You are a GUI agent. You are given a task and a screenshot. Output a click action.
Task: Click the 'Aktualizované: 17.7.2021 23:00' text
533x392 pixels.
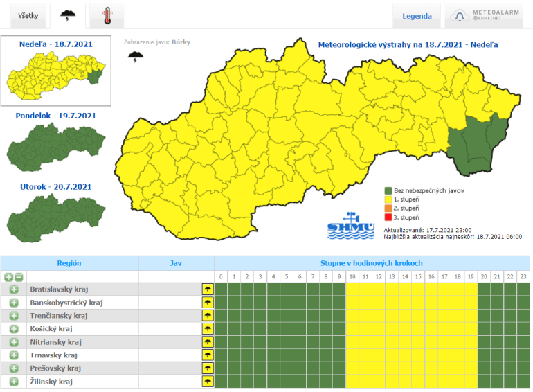(428, 230)
